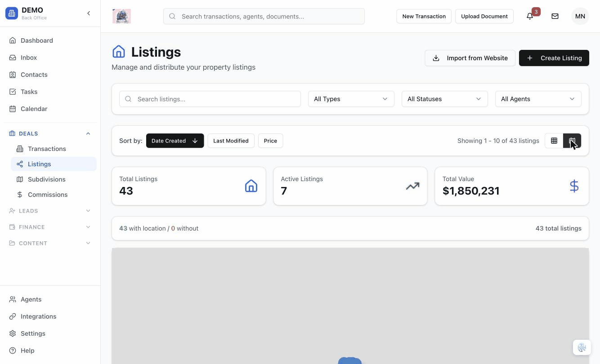
Task: Click the '$1,850,231' total value
Action: point(471,191)
